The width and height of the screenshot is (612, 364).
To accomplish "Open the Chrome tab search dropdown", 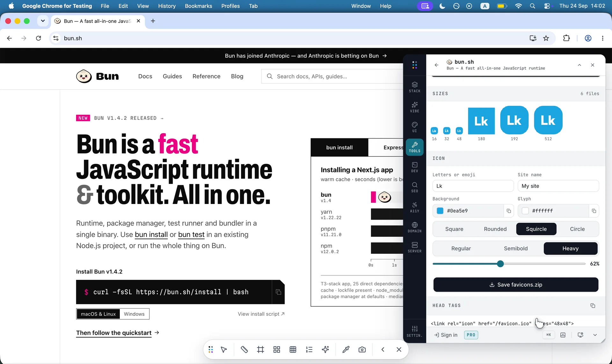I will pos(43,21).
